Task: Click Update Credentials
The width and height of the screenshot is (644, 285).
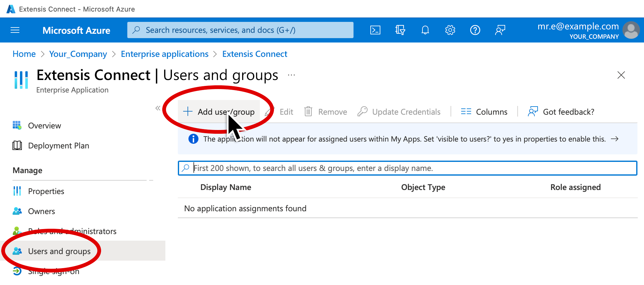Action: coord(399,112)
